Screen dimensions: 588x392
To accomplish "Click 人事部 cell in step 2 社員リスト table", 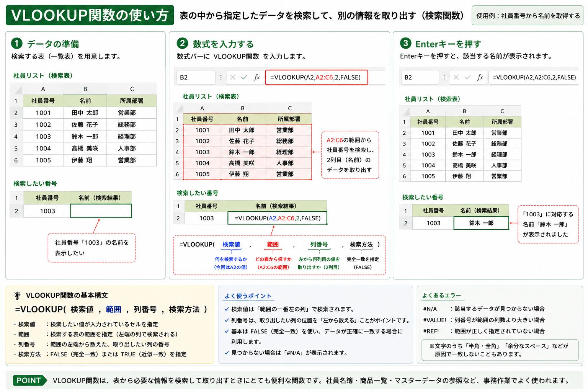I will (289, 163).
